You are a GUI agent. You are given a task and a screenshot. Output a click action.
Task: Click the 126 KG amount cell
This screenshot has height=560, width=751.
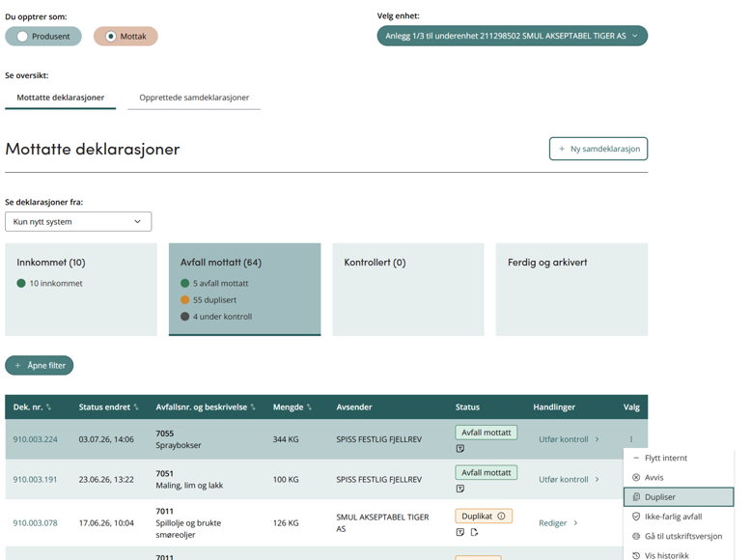pos(286,523)
